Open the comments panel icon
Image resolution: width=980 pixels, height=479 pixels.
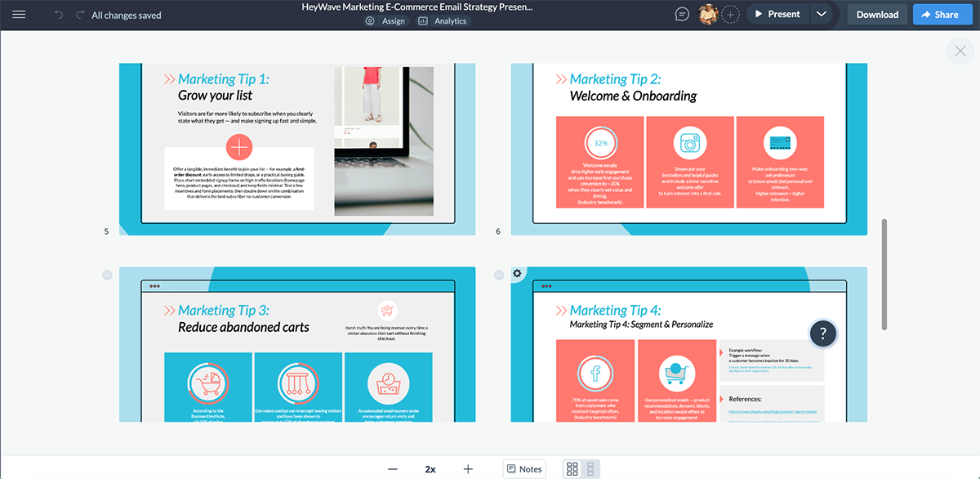679,14
